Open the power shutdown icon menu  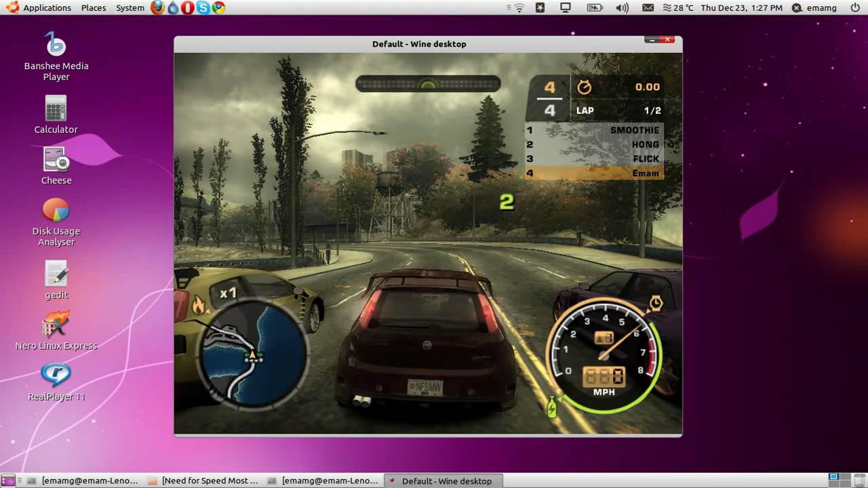click(854, 7)
